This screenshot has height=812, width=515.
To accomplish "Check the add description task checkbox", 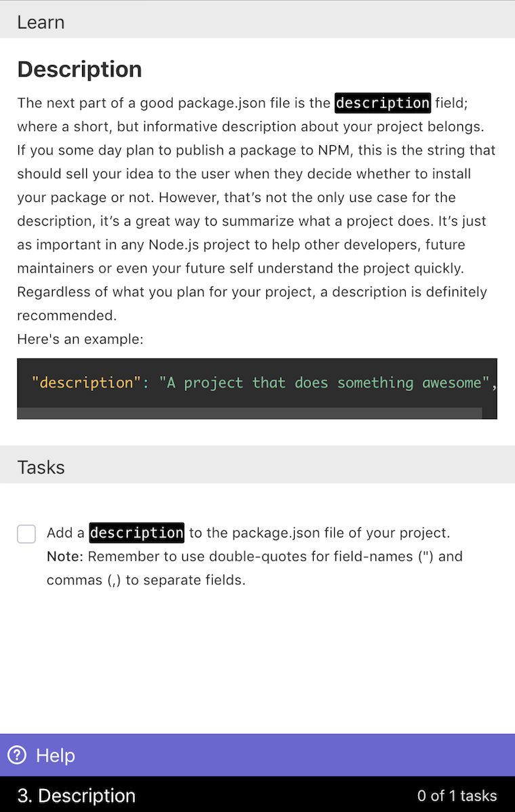I will [x=26, y=534].
